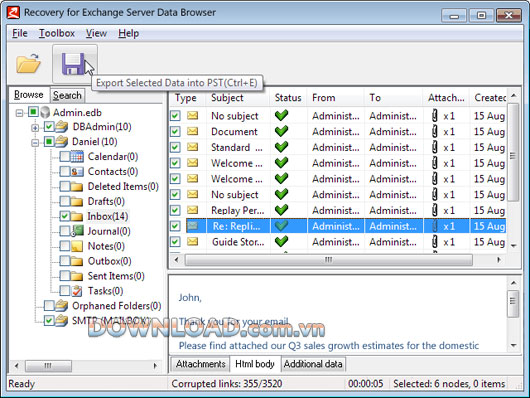Click the envelope icon of Standard row
The height and width of the screenshot is (398, 530).
pyautogui.click(x=193, y=147)
